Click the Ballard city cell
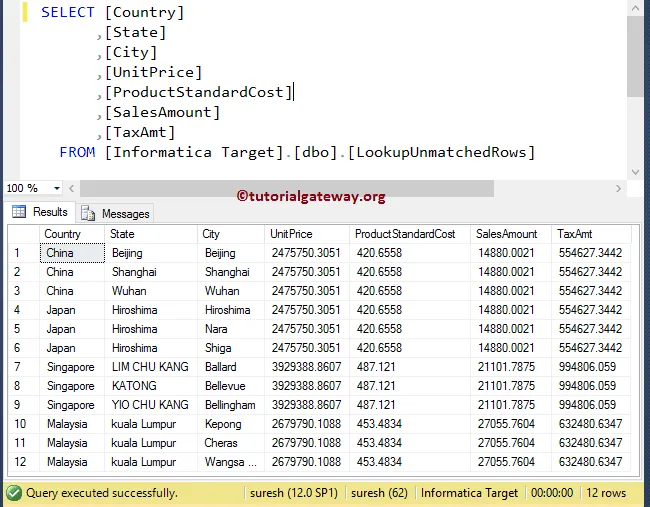650x507 pixels. click(x=231, y=367)
